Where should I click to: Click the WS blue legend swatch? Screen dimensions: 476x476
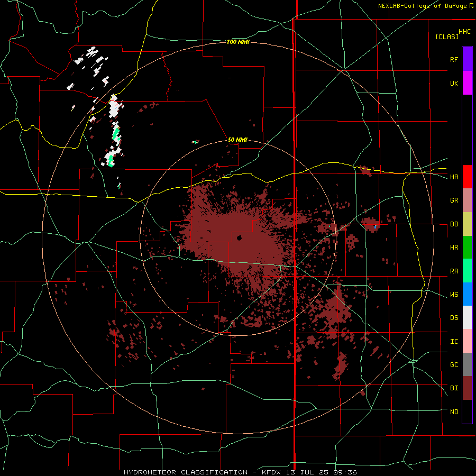[x=467, y=294]
